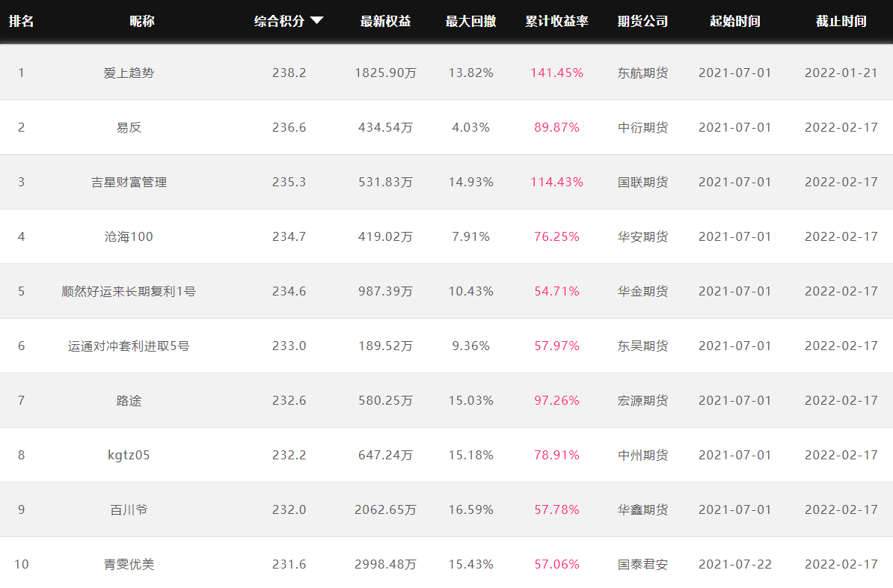This screenshot has height=588, width=893.
Task: Select the drawdown value 16.59%
Action: tap(471, 510)
